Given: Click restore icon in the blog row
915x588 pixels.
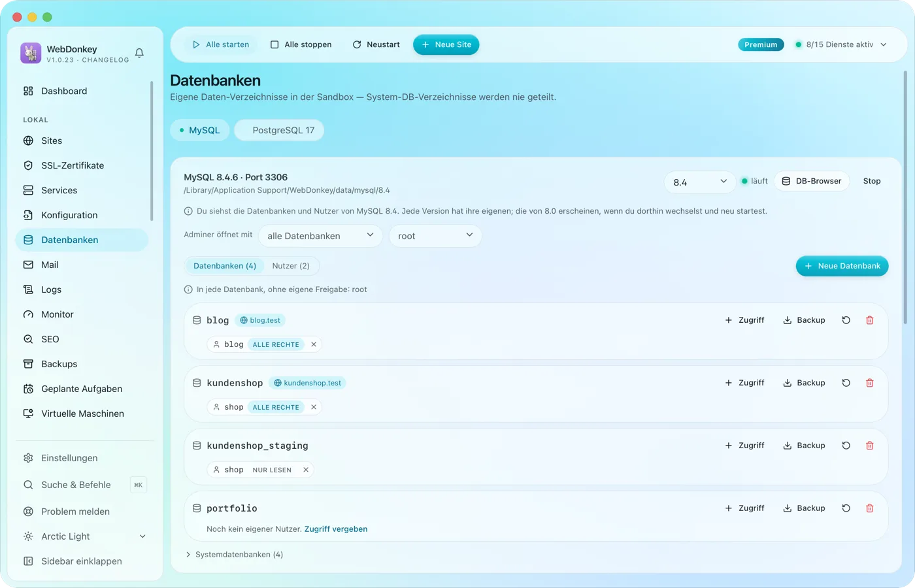Looking at the screenshot, I should 846,320.
